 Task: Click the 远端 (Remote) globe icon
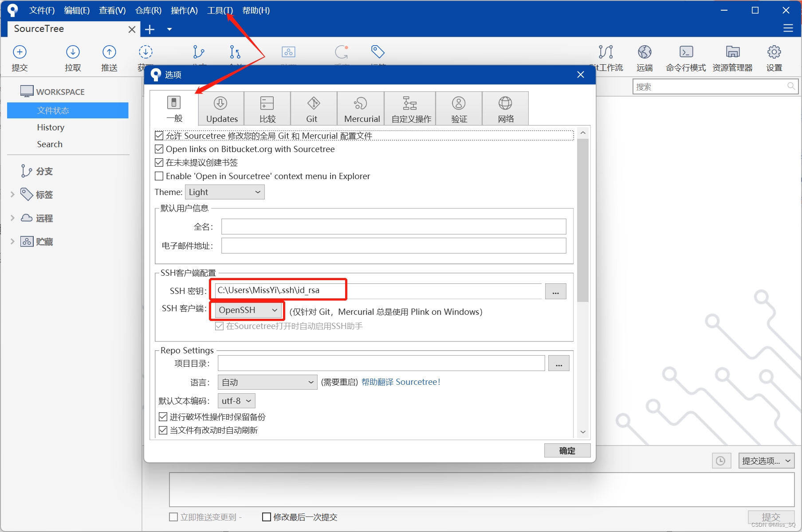click(645, 57)
